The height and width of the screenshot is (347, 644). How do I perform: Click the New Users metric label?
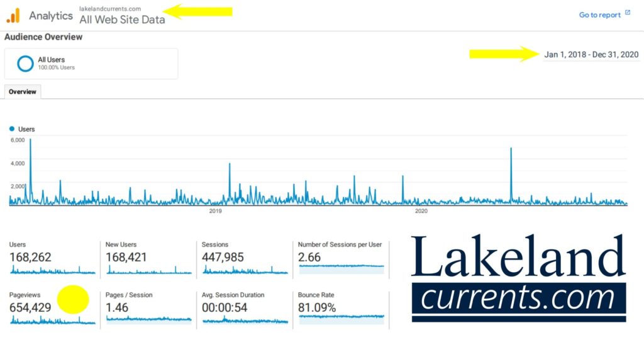(121, 244)
